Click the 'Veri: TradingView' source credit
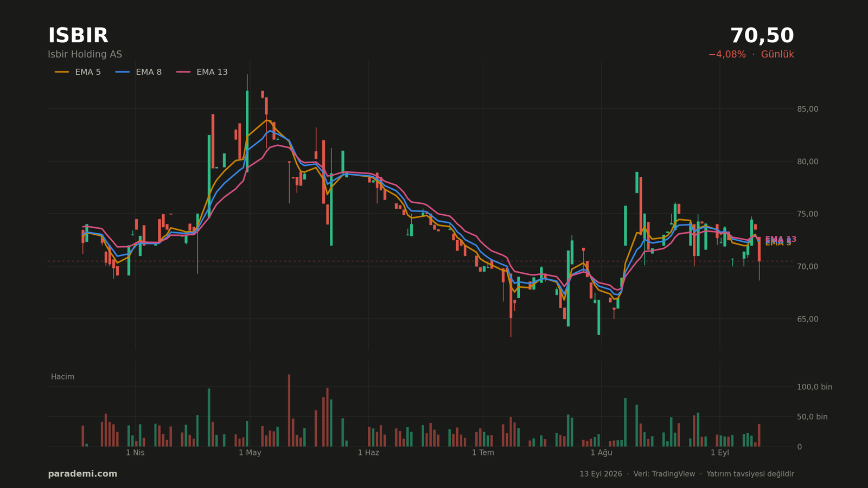 (664, 474)
